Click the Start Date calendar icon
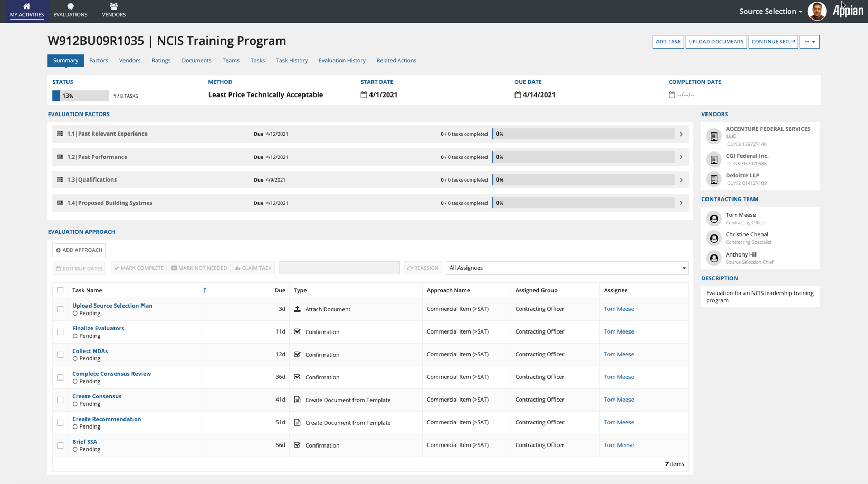Image resolution: width=868 pixels, height=484 pixels. (364, 95)
